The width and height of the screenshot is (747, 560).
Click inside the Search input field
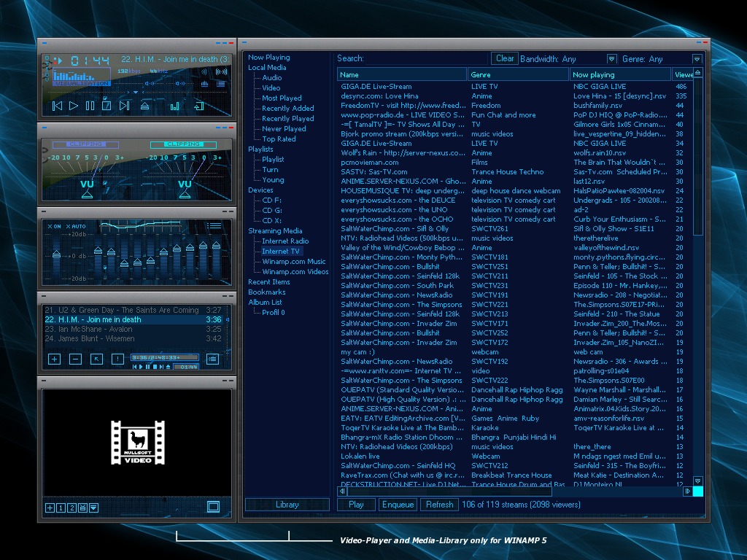coord(427,58)
